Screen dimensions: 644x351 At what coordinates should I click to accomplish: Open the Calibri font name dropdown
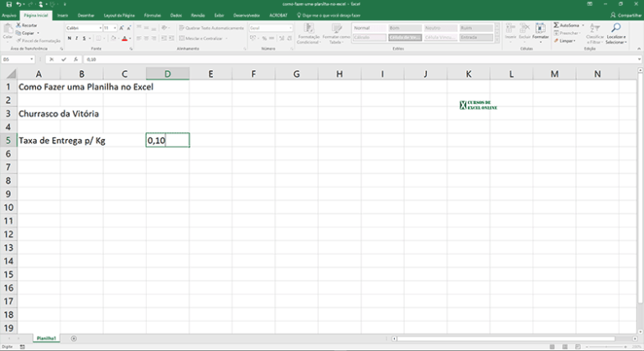click(x=101, y=28)
